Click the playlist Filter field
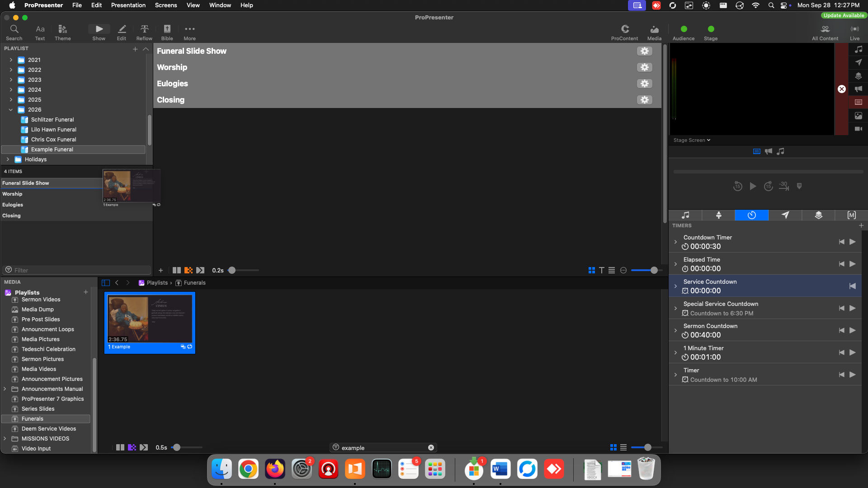 (77, 270)
